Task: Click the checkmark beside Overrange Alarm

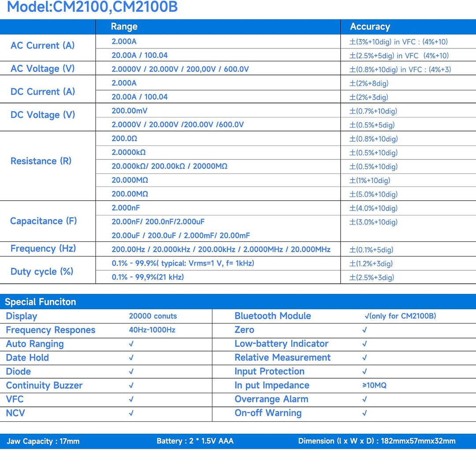Action: (365, 399)
